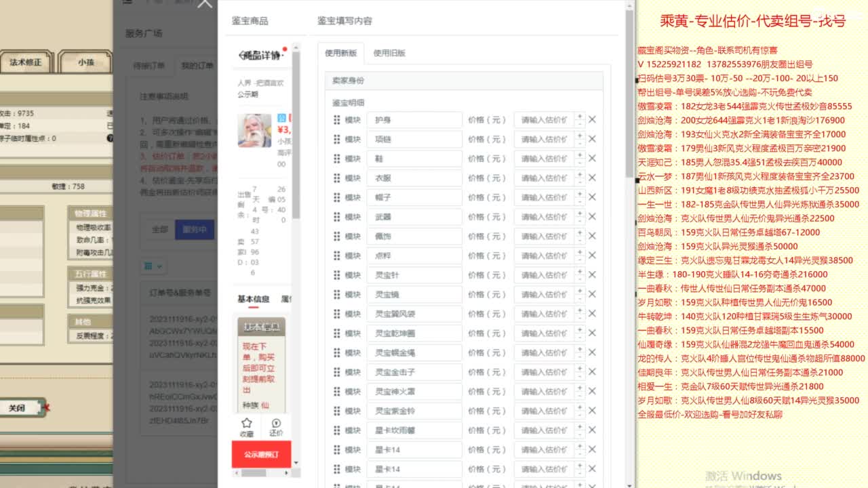The image size is (868, 488).
Task: Grab drag handle of 鞋 row
Action: 337,159
